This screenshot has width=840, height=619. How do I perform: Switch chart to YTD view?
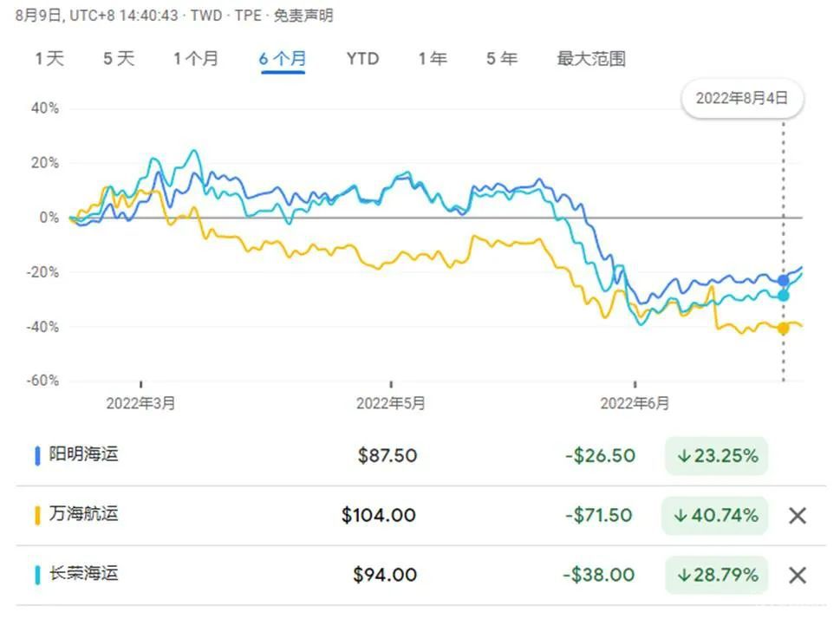pos(362,59)
